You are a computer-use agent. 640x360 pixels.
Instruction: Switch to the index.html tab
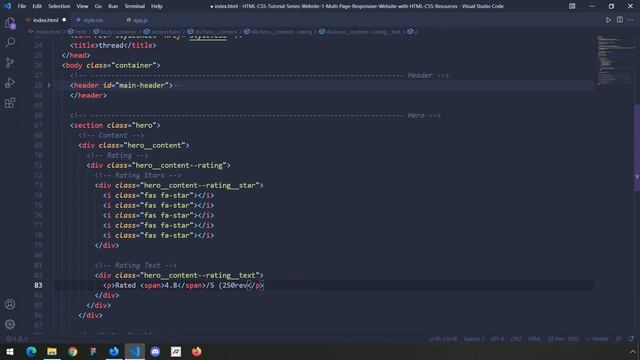[x=46, y=20]
